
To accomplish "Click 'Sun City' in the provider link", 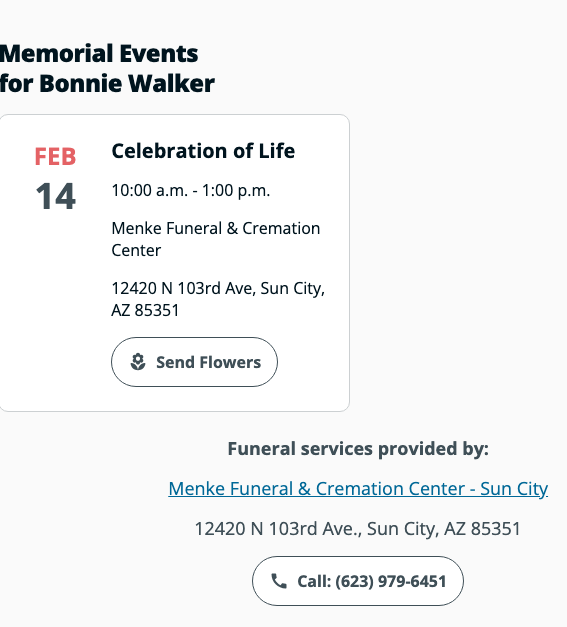I will click(514, 489).
